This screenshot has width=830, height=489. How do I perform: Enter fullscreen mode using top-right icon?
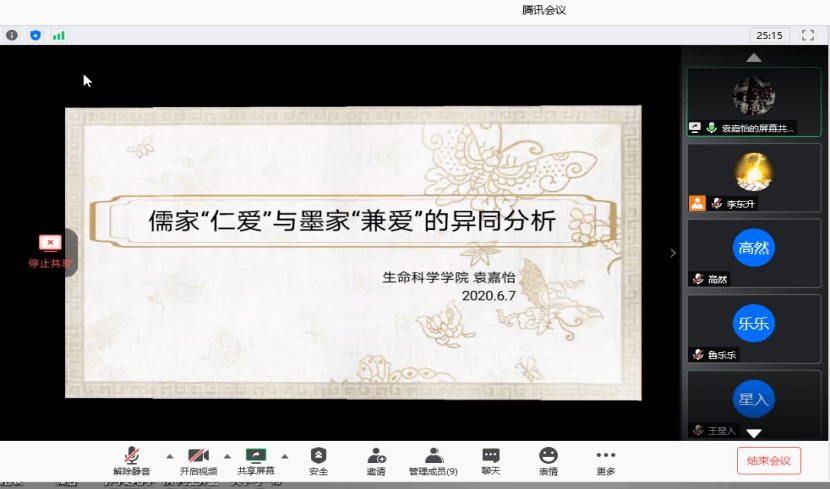808,35
